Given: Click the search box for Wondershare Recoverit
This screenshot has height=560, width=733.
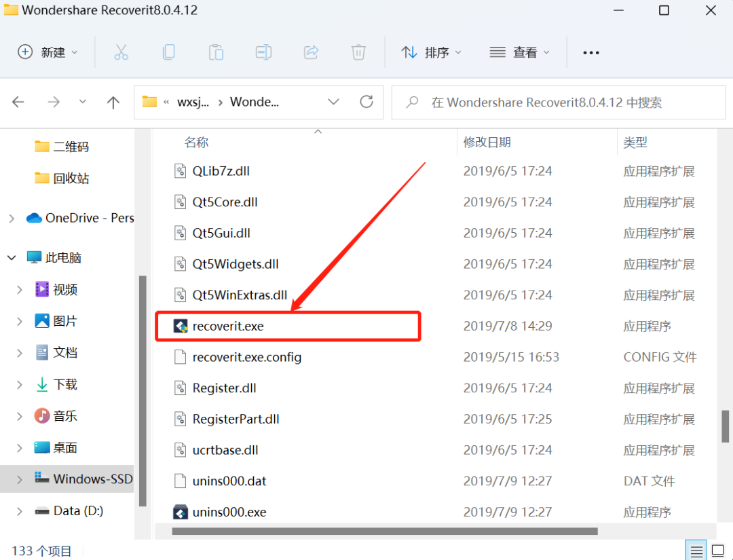Looking at the screenshot, I should point(558,102).
